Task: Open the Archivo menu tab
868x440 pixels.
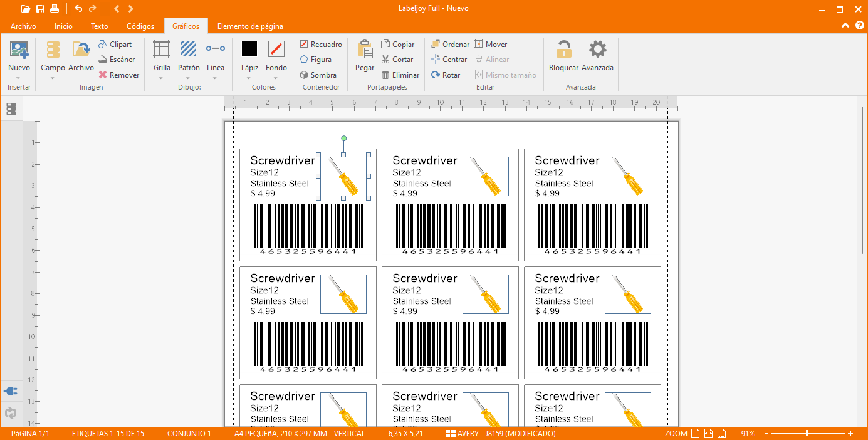Action: (x=23, y=26)
